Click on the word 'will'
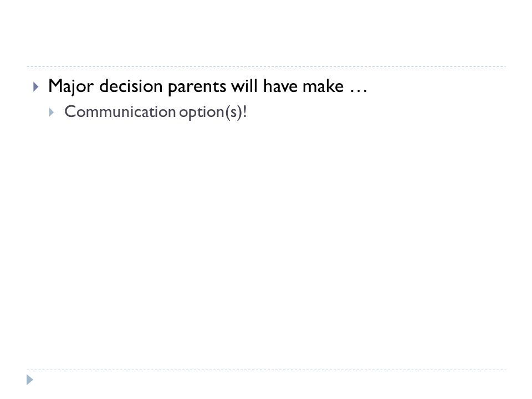 (x=244, y=86)
